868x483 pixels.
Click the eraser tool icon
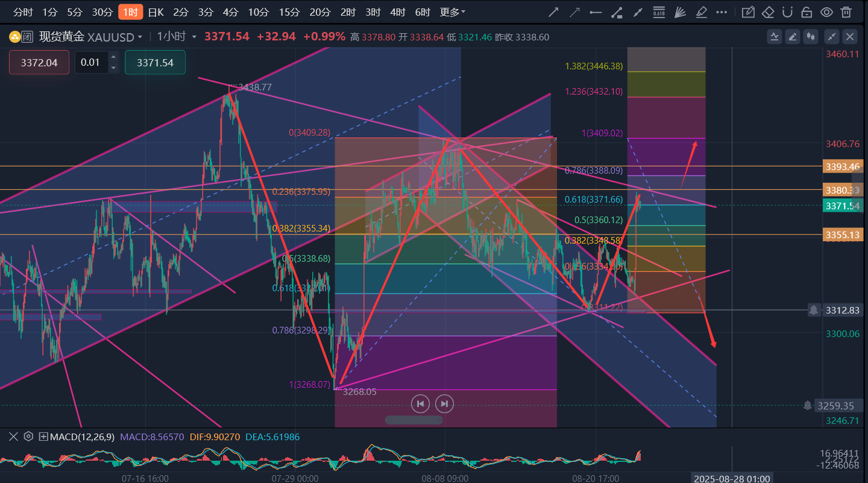pos(767,12)
